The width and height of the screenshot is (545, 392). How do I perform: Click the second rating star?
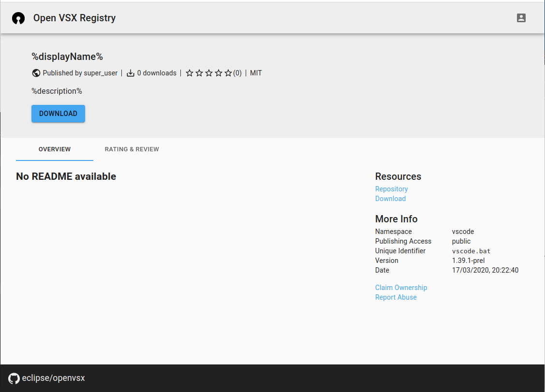coord(199,73)
